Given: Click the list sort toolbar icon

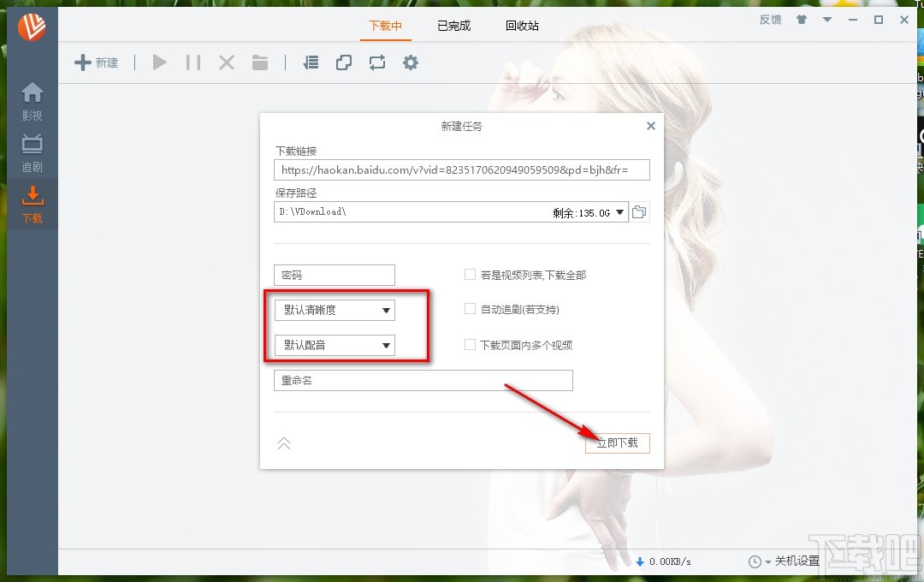Looking at the screenshot, I should [311, 62].
